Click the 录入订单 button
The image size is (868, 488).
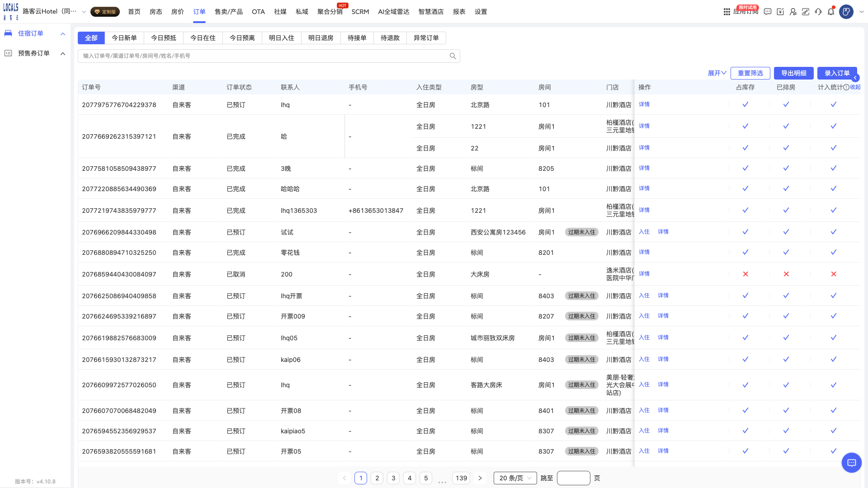pos(837,73)
